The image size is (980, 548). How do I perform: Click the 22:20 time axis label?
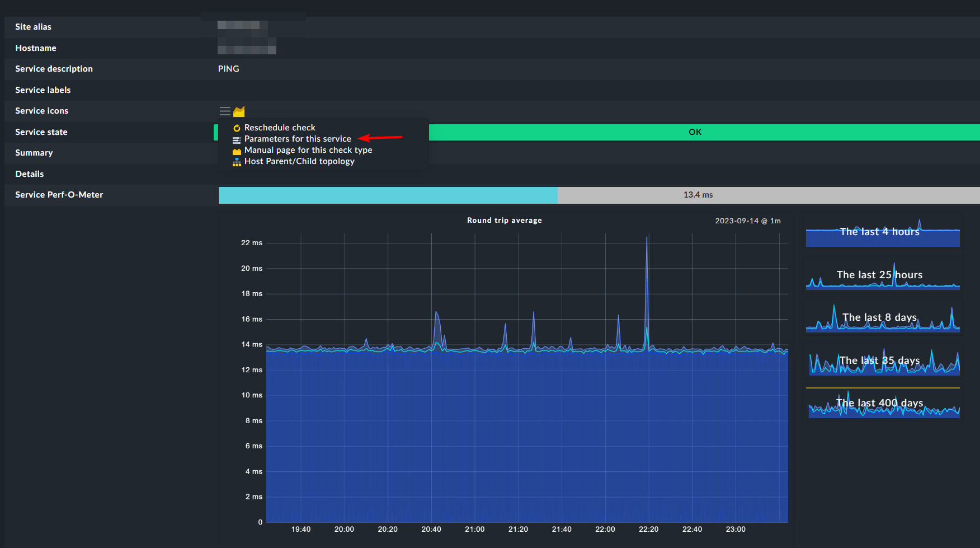(x=648, y=530)
